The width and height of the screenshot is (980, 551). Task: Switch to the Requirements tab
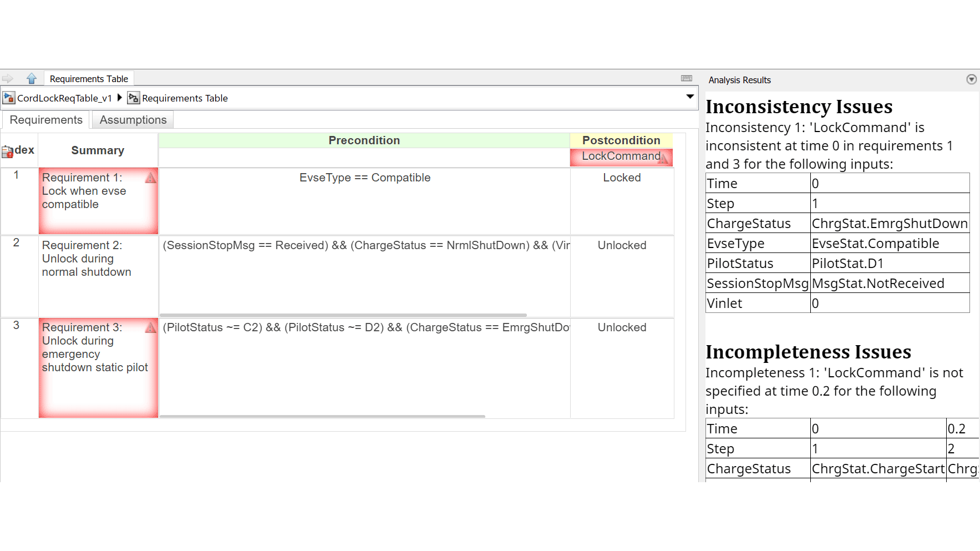(x=45, y=120)
